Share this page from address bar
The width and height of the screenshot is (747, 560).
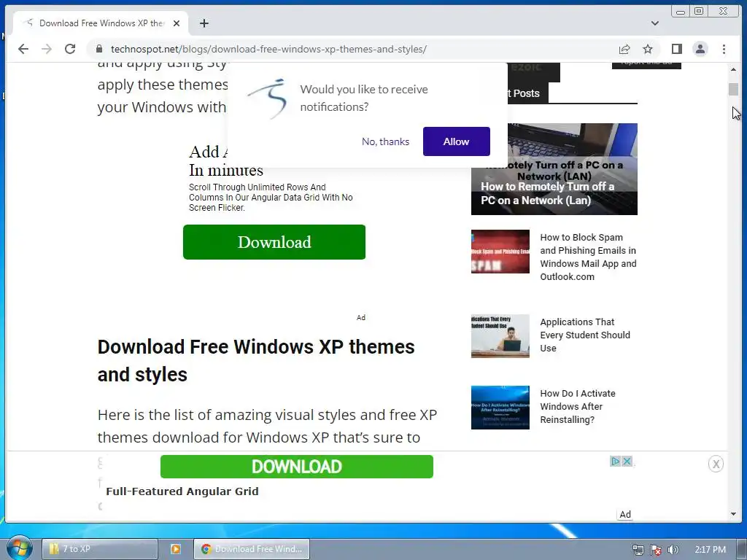(624, 49)
